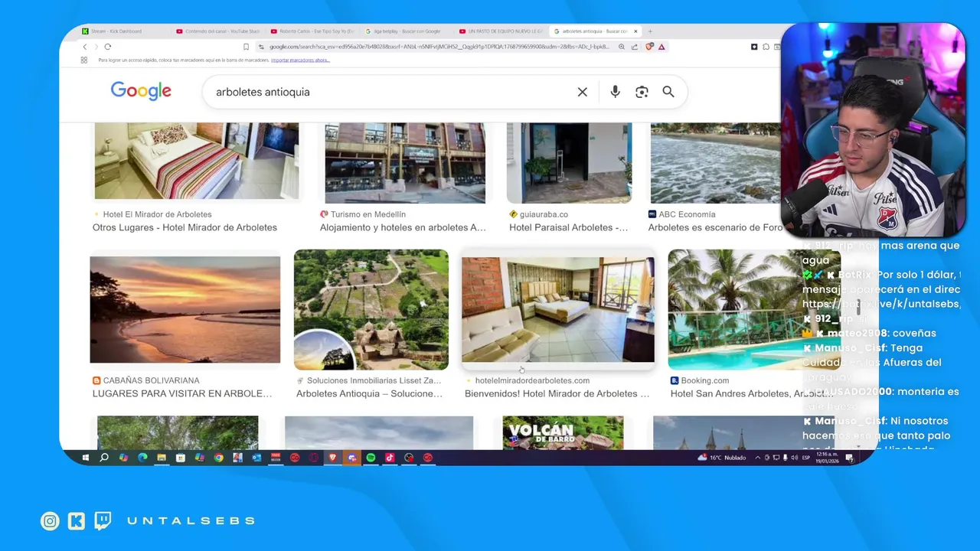
Task: Click the browser address bar URL
Action: click(x=439, y=47)
